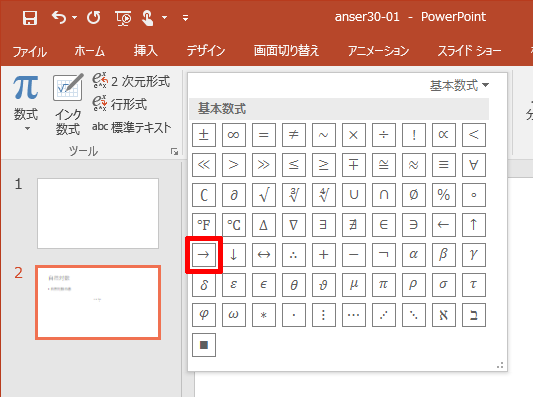Screen dimensions: 533x397
Task: Select slide 1 thumbnail
Action: pyautogui.click(x=98, y=213)
